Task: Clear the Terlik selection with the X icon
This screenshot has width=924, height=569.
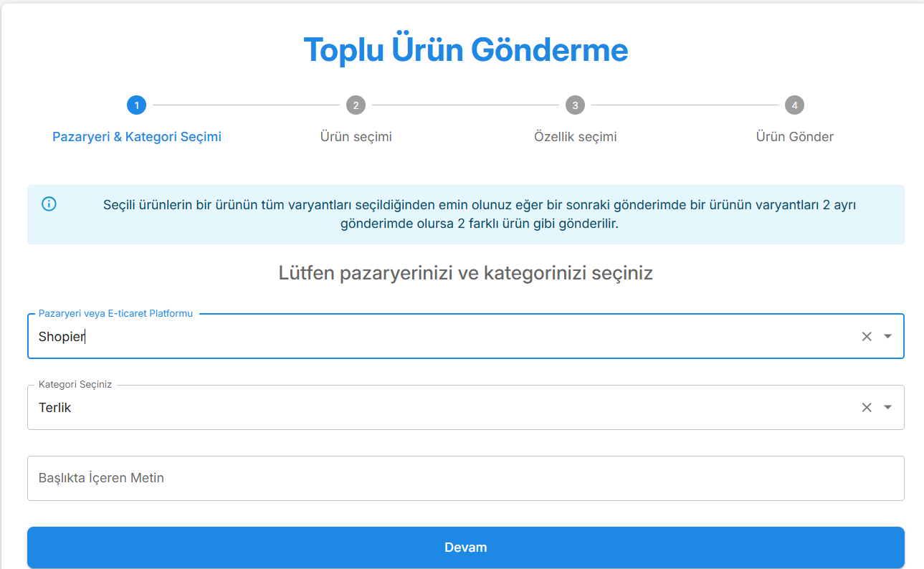Action: coord(866,406)
